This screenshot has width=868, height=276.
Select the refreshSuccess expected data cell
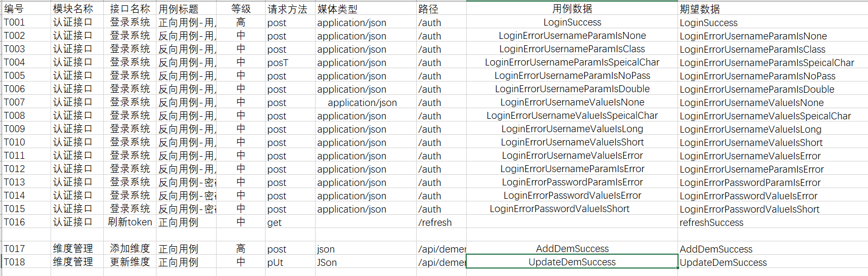pos(711,222)
